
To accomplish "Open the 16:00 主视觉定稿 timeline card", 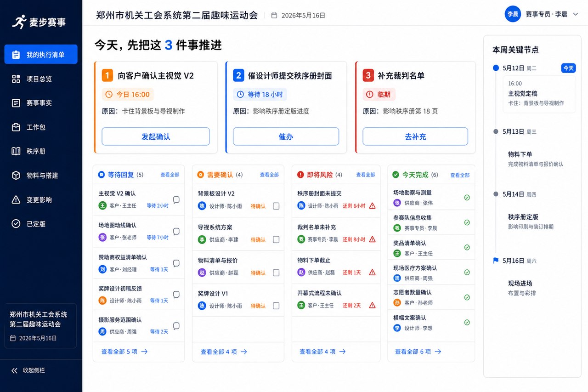I will 539,94.
